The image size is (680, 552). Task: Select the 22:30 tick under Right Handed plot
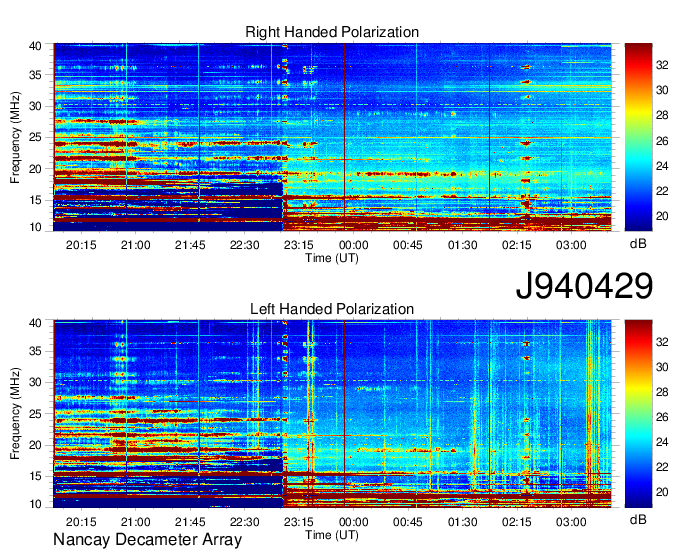pyautogui.click(x=244, y=245)
